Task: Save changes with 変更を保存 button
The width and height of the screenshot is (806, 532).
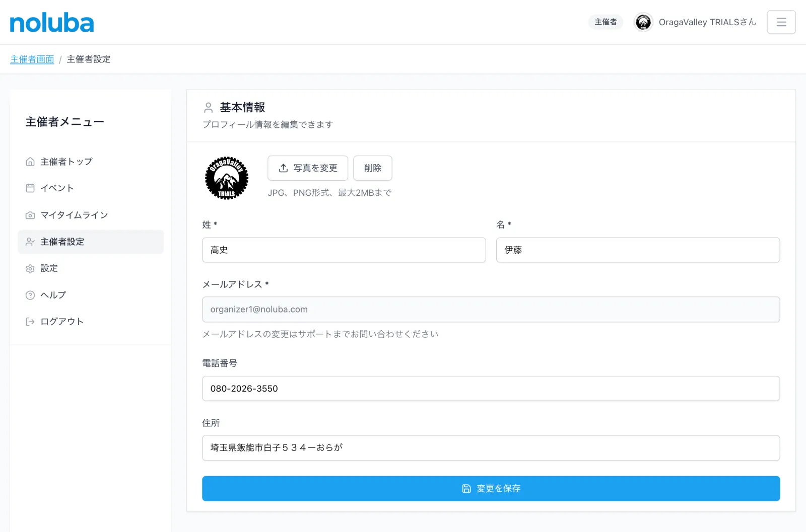Action: (491, 489)
